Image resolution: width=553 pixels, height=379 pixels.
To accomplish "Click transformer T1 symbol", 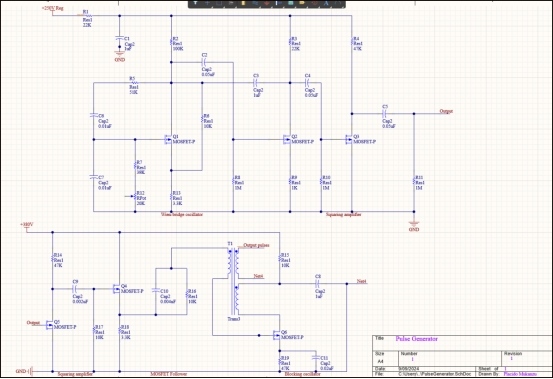I will (233, 282).
